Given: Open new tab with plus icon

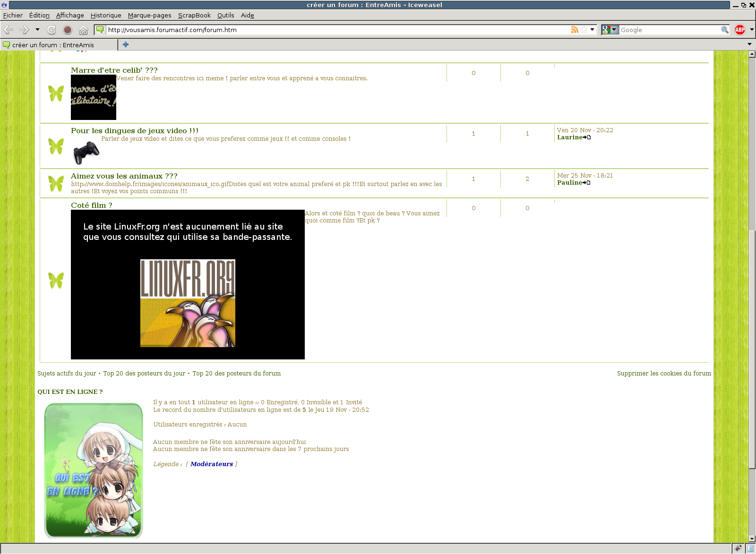Looking at the screenshot, I should [126, 44].
